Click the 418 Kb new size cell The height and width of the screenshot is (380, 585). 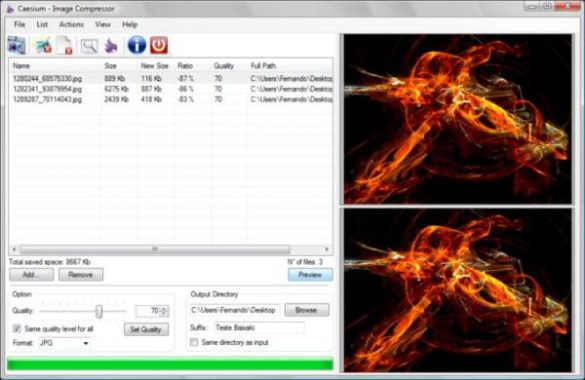tap(151, 100)
